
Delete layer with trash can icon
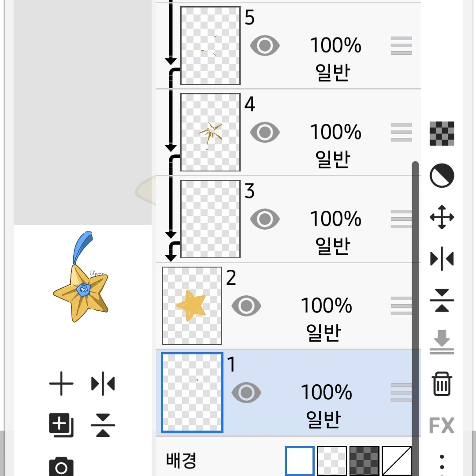(x=442, y=384)
